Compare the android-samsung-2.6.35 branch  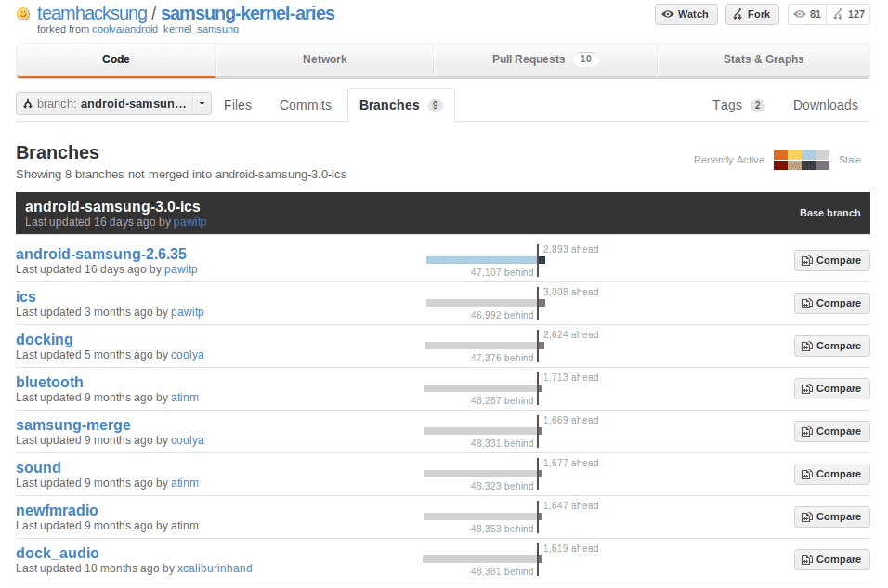831,261
